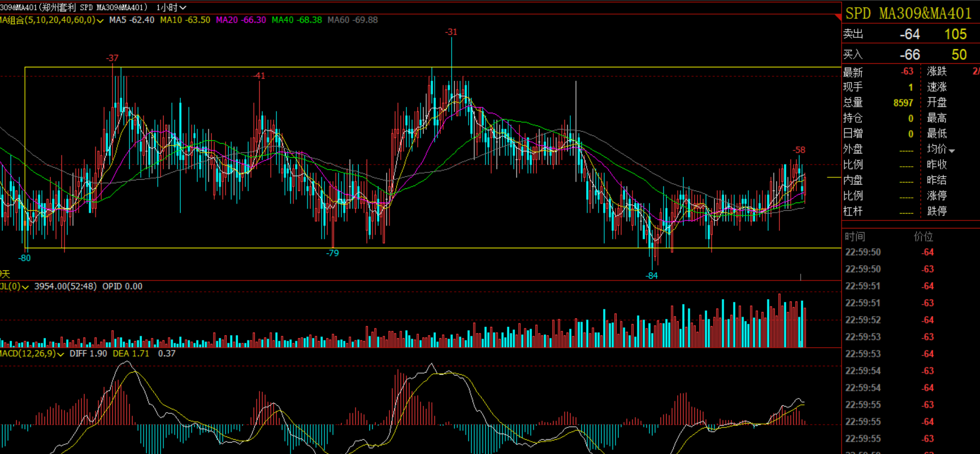Viewport: 980px width, 454px height.
Task: Open the 1小时 timeframe dropdown
Action: [171, 7]
